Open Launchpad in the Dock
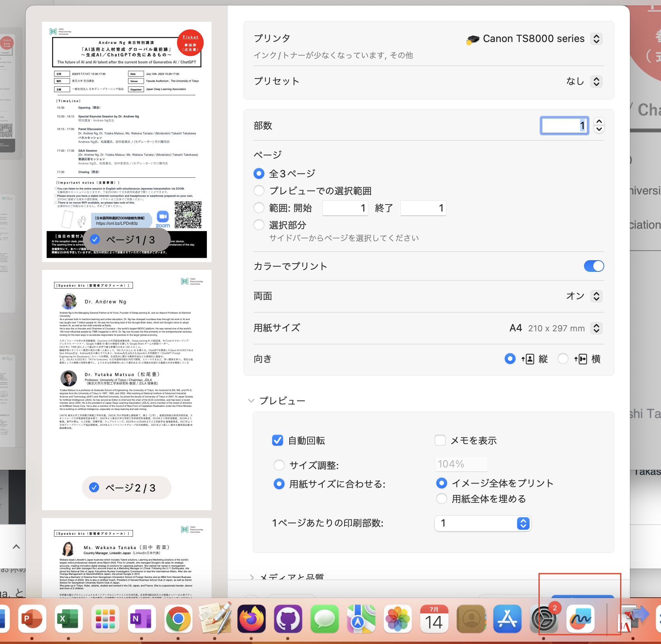661x644 pixels. [105, 619]
